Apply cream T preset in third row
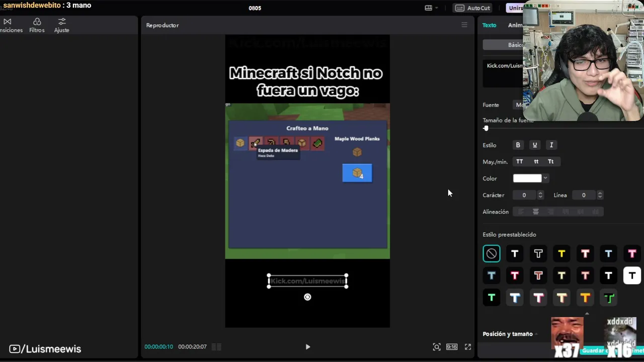This screenshot has height=362, width=644. pyautogui.click(x=561, y=298)
